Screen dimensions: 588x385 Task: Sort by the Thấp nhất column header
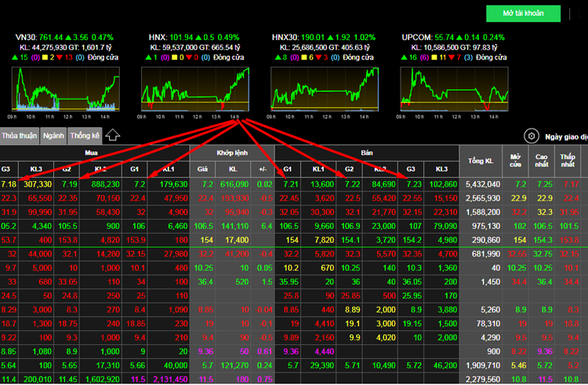568,160
